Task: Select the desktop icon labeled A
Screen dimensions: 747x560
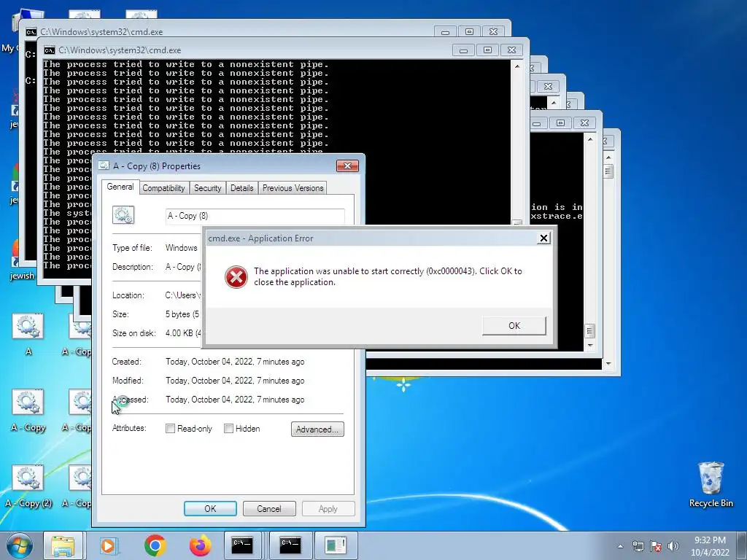Action: click(x=28, y=334)
